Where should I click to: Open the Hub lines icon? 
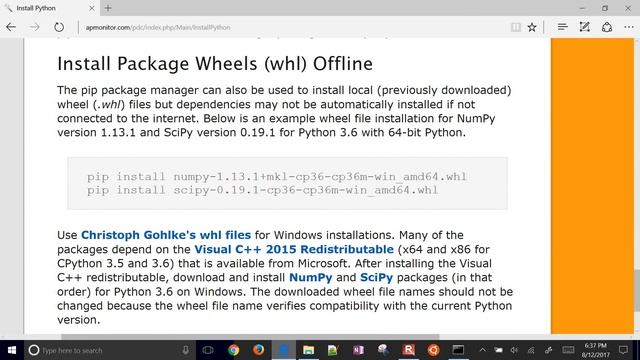562,27
